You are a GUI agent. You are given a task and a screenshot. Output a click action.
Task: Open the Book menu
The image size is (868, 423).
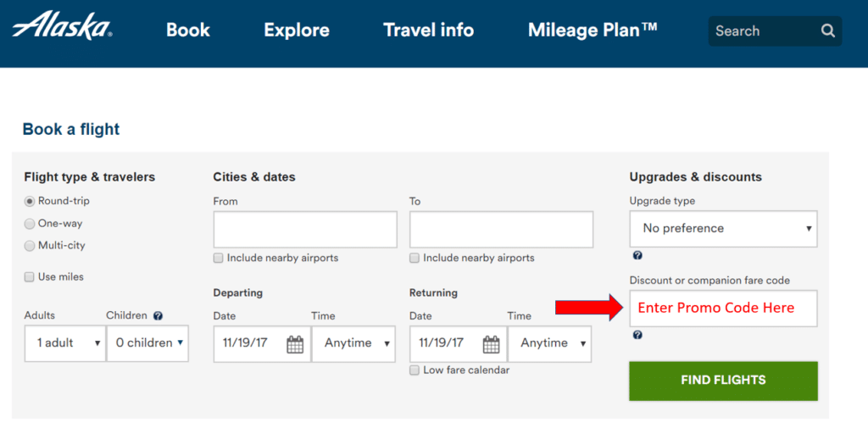click(x=187, y=31)
